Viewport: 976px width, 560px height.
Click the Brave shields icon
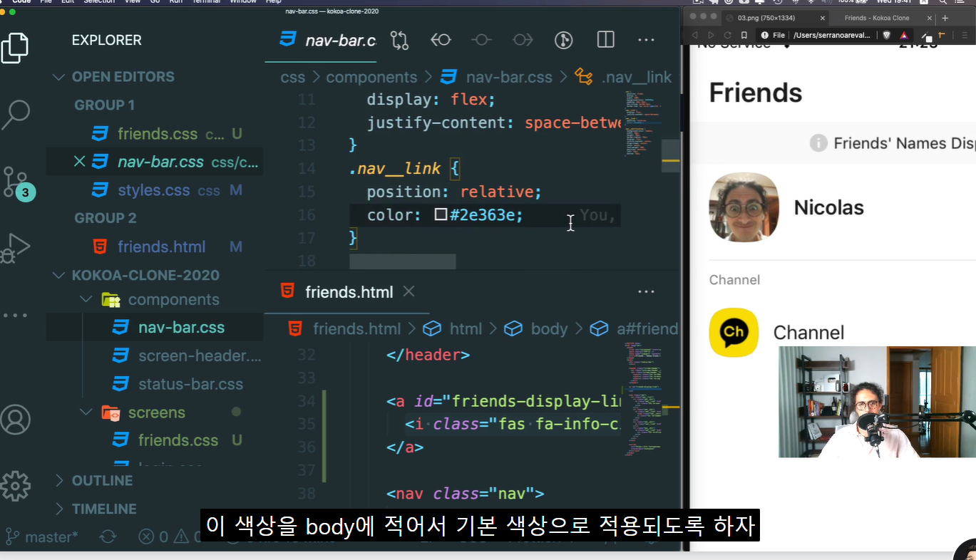[x=887, y=35]
